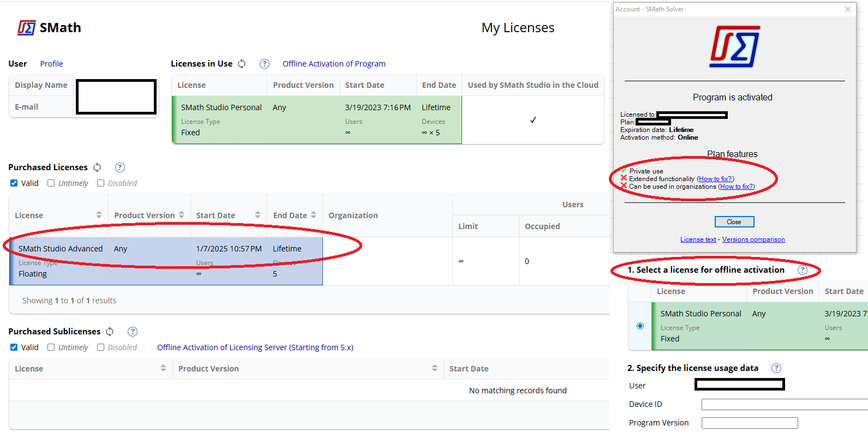This screenshot has height=438, width=868.
Task: Open the Profile link
Action: 51,64
